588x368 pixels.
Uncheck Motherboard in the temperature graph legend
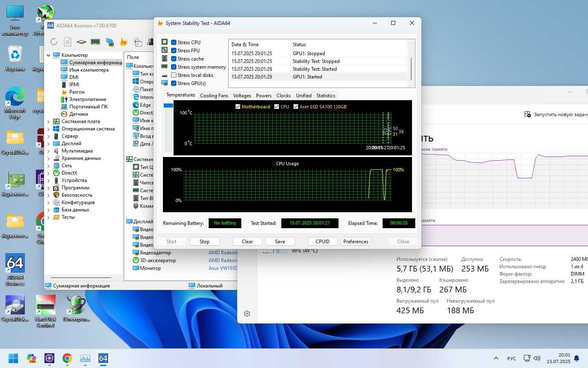pyautogui.click(x=238, y=107)
